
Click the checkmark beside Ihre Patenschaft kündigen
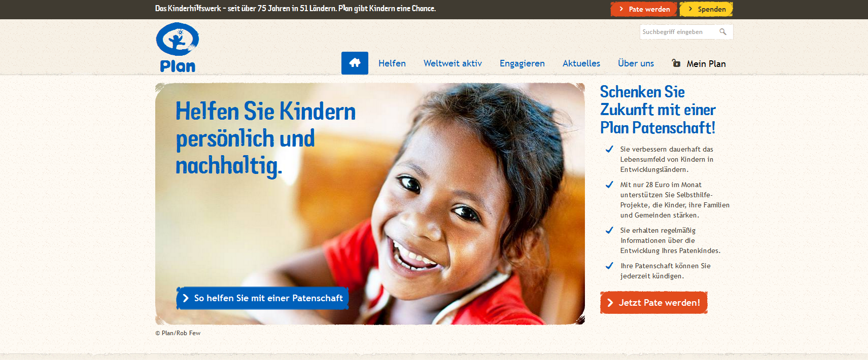pyautogui.click(x=609, y=266)
